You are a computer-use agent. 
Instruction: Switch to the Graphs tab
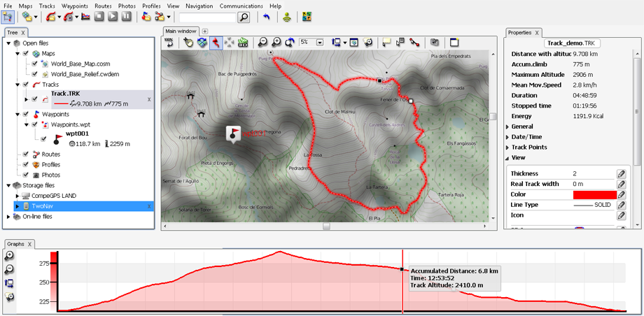15,244
